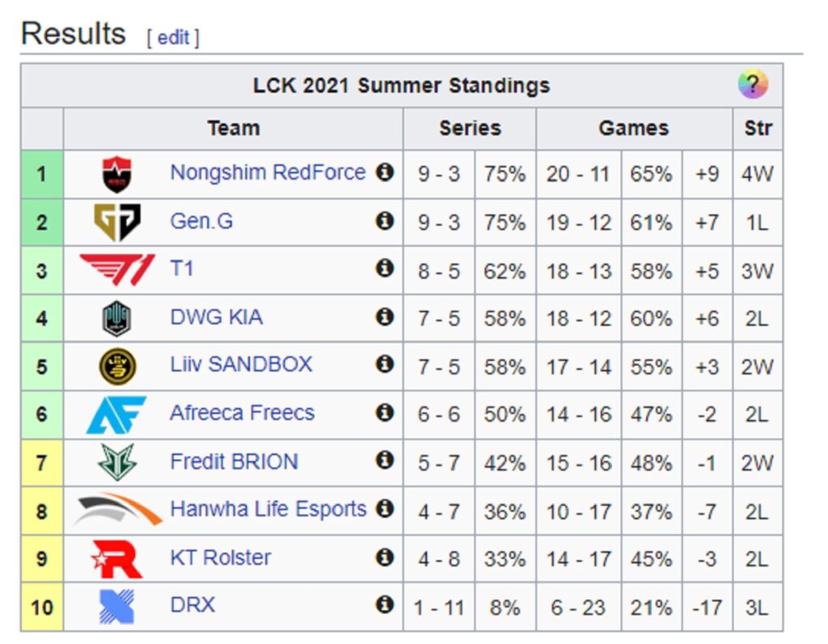Open the edit link next to Results
The image size is (828, 644).
(x=173, y=37)
